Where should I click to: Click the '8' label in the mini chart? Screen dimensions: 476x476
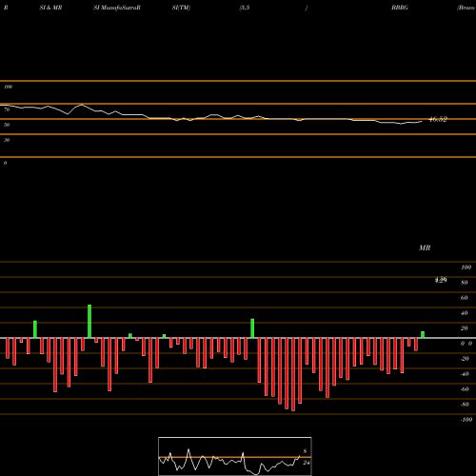pos(305,451)
